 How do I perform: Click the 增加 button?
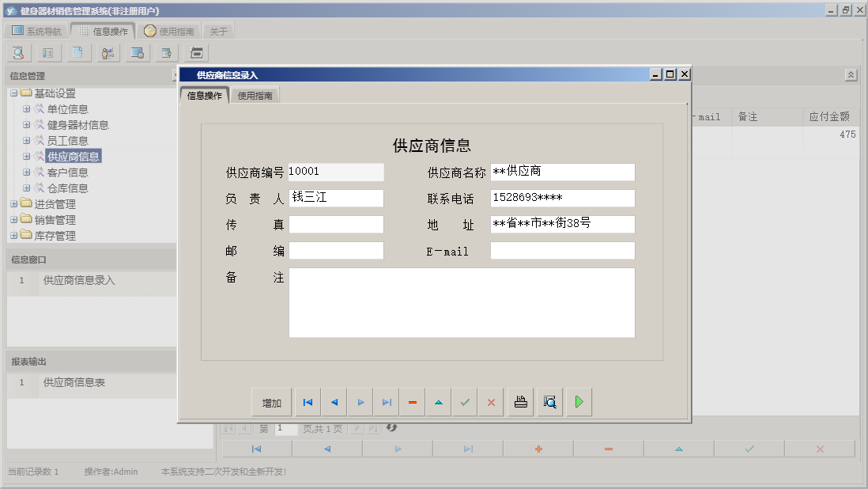[x=271, y=402]
